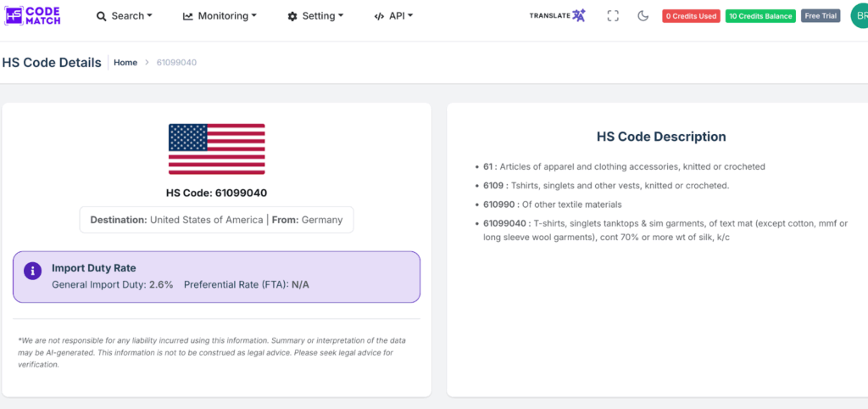This screenshot has width=868, height=409.
Task: Toggle dark mode with the moon icon
Action: point(643,16)
